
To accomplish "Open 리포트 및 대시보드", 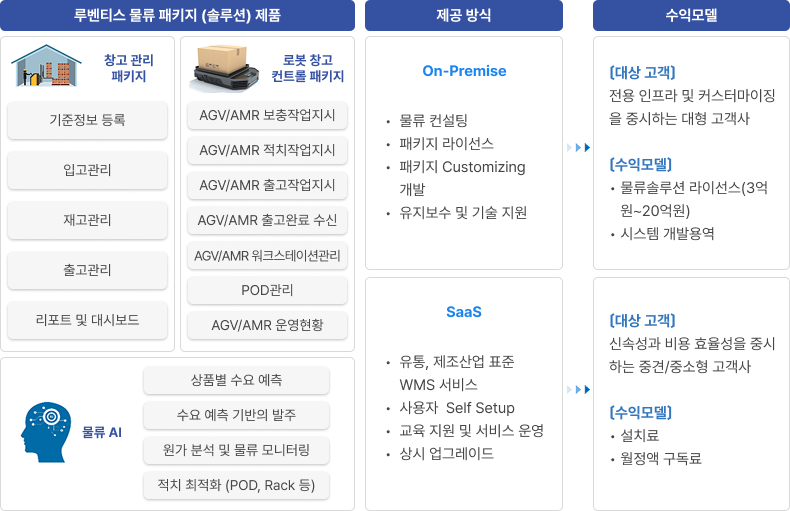I will (88, 320).
